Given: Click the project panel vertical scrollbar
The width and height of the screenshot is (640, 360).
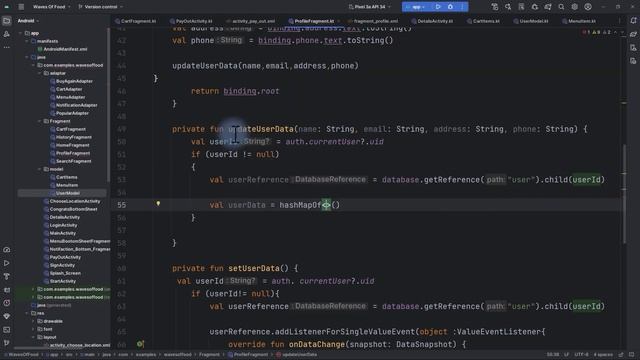Looking at the screenshot, I should 108,106.
